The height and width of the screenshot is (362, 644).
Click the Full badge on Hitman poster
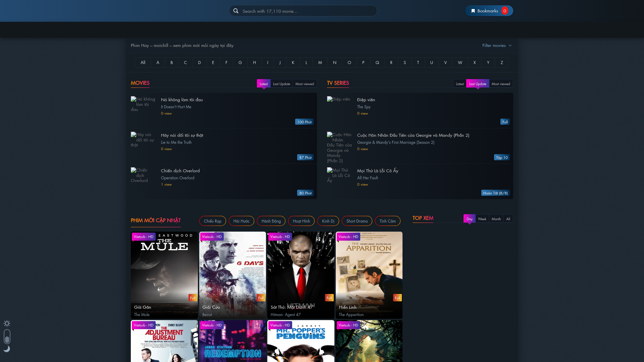(329, 298)
